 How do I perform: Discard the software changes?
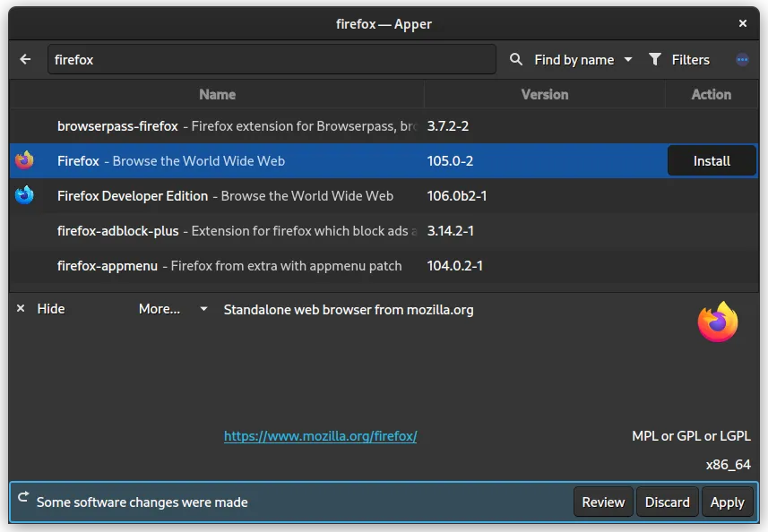click(667, 502)
